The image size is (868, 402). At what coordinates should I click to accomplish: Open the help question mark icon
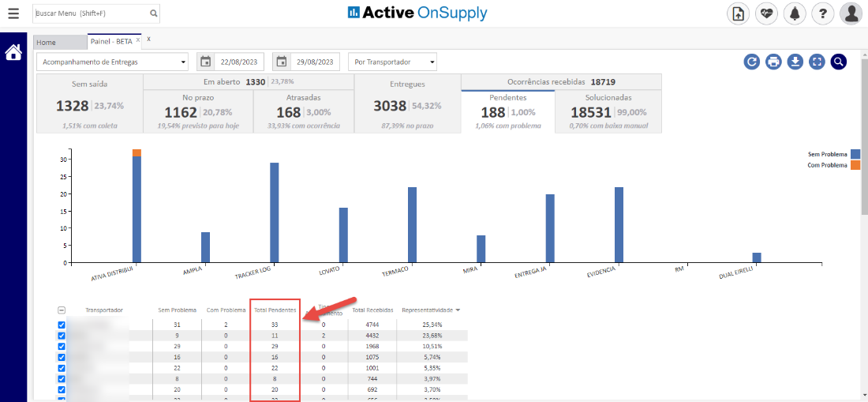click(x=823, y=14)
